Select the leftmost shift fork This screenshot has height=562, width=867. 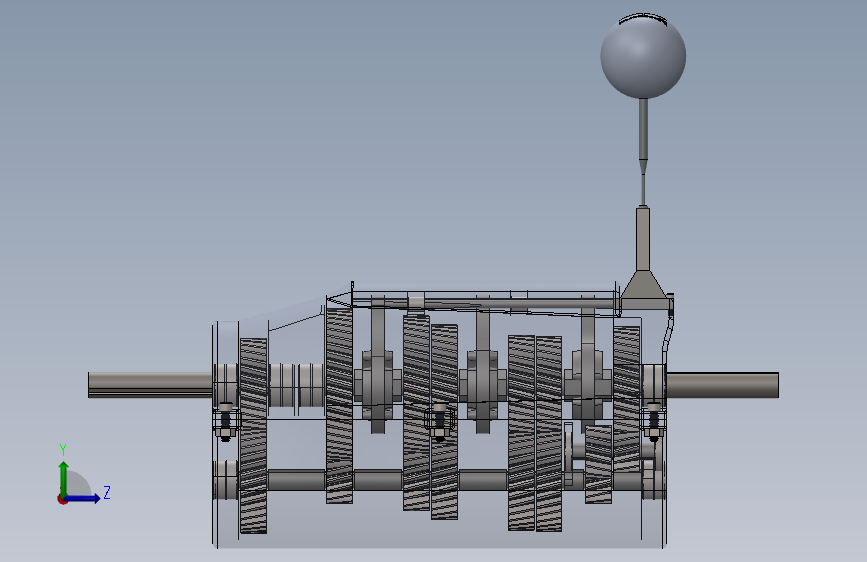pos(378,364)
